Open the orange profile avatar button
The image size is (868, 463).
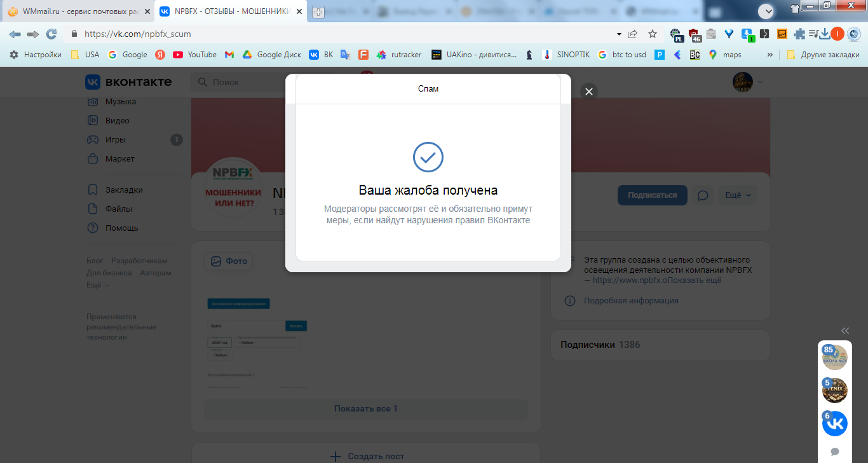(x=837, y=34)
